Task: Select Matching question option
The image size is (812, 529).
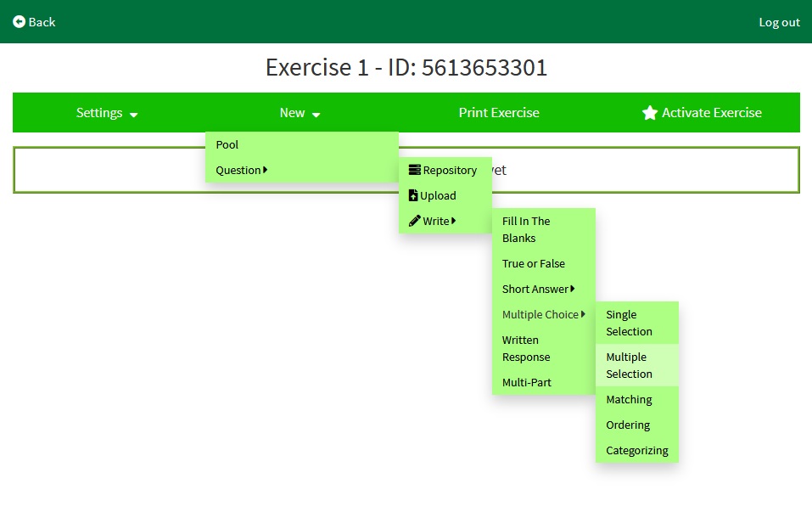Action: click(x=629, y=399)
